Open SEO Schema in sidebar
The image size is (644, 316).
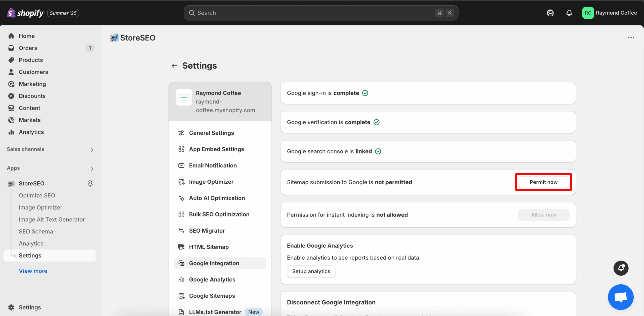pos(36,232)
